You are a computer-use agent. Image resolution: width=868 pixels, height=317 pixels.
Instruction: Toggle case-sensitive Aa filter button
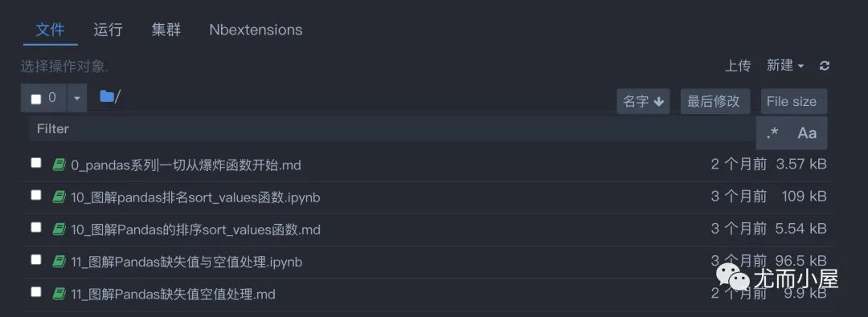pyautogui.click(x=807, y=132)
